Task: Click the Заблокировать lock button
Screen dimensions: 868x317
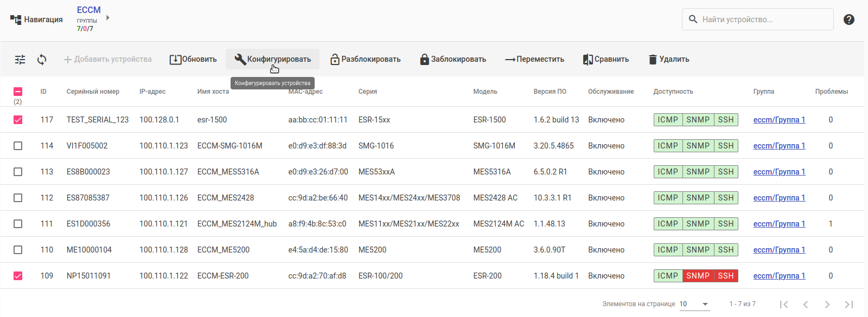Action: [452, 60]
